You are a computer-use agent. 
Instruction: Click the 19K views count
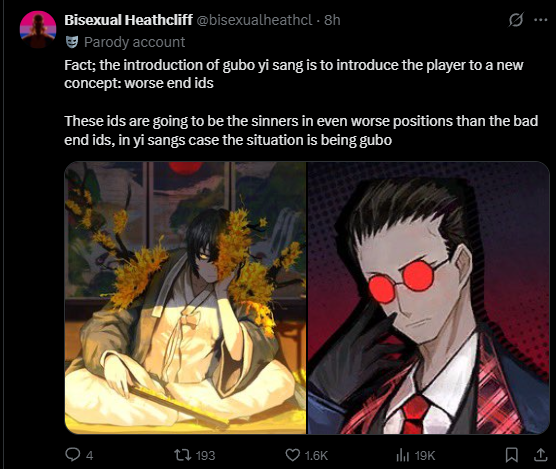[x=425, y=455]
